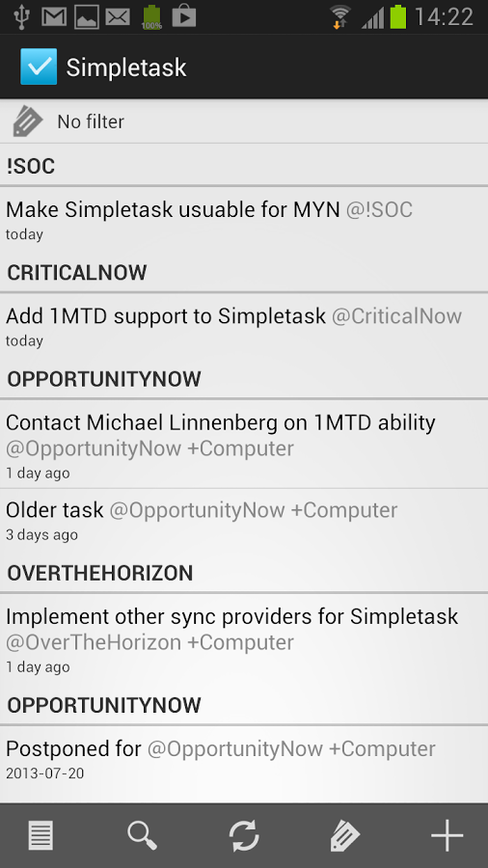Select the Postponed for task dated 2013-07-20
The width and height of the screenshot is (488, 868).
pos(244,764)
